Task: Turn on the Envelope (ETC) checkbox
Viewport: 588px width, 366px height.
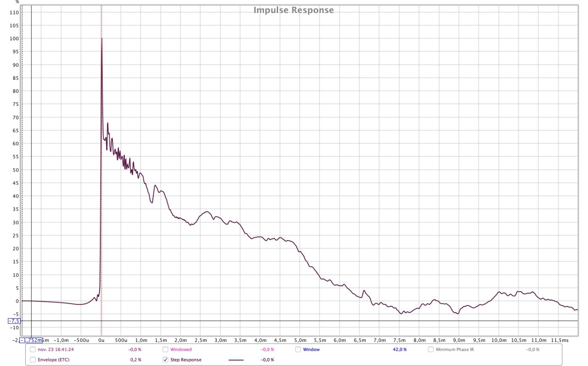Action: pos(33,360)
